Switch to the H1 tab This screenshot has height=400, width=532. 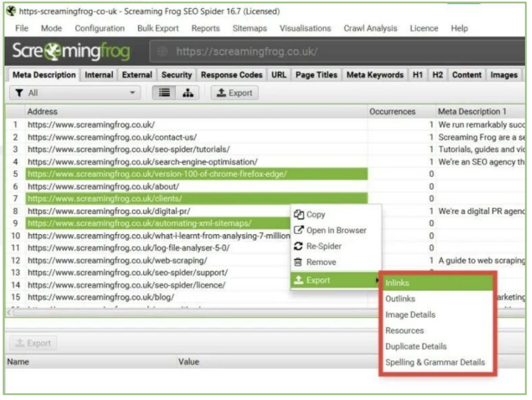[417, 75]
